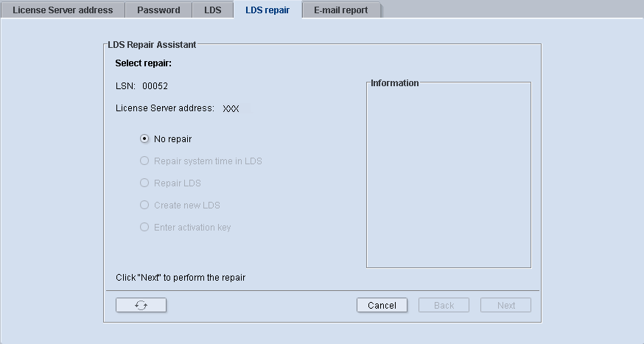This screenshot has height=344, width=644.
Task: Select the LDS repair tab
Action: tap(267, 10)
